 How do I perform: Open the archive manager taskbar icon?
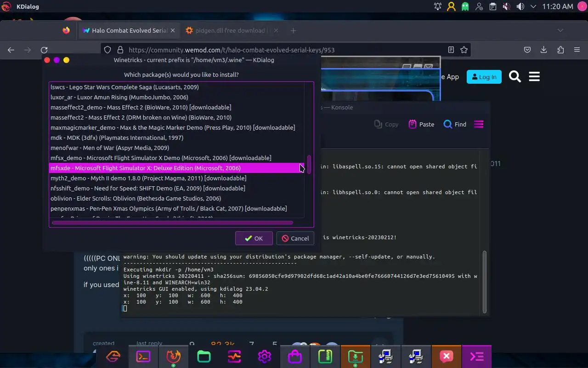click(x=325, y=356)
